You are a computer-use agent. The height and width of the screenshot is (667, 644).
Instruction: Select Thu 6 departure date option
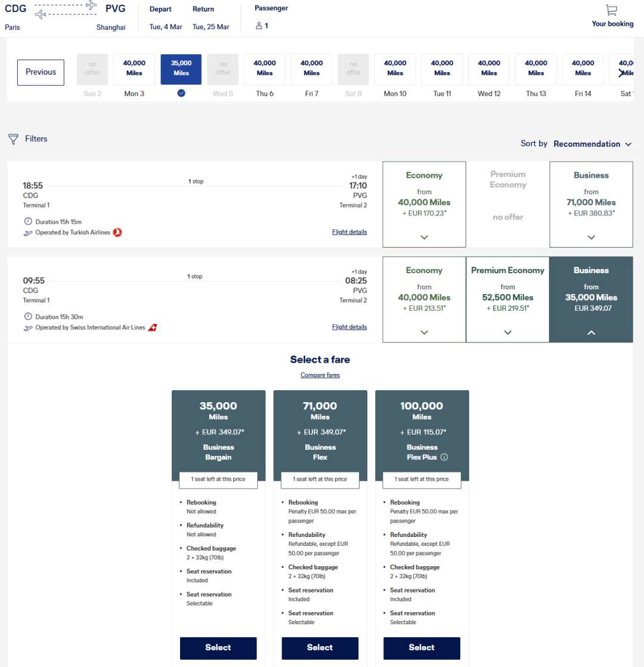(264, 69)
